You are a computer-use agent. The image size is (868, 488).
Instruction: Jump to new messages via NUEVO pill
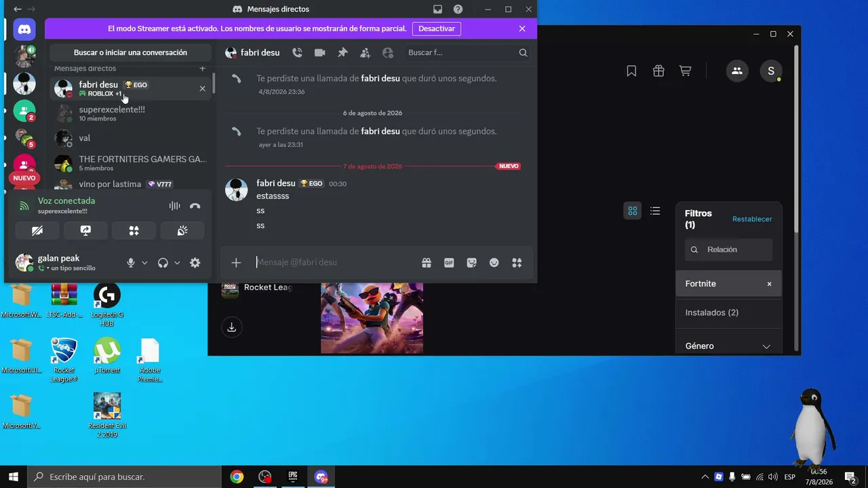[x=24, y=178]
